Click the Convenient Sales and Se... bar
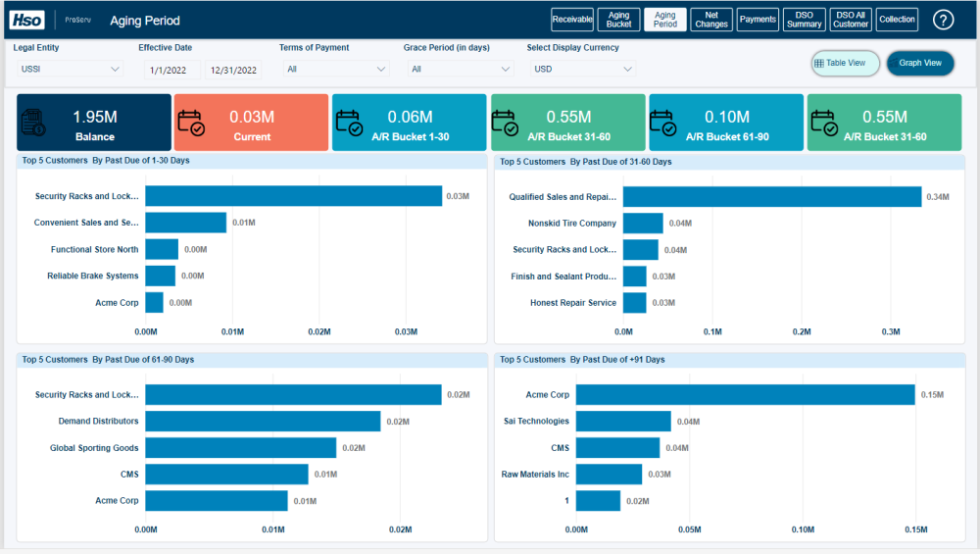 pyautogui.click(x=185, y=223)
